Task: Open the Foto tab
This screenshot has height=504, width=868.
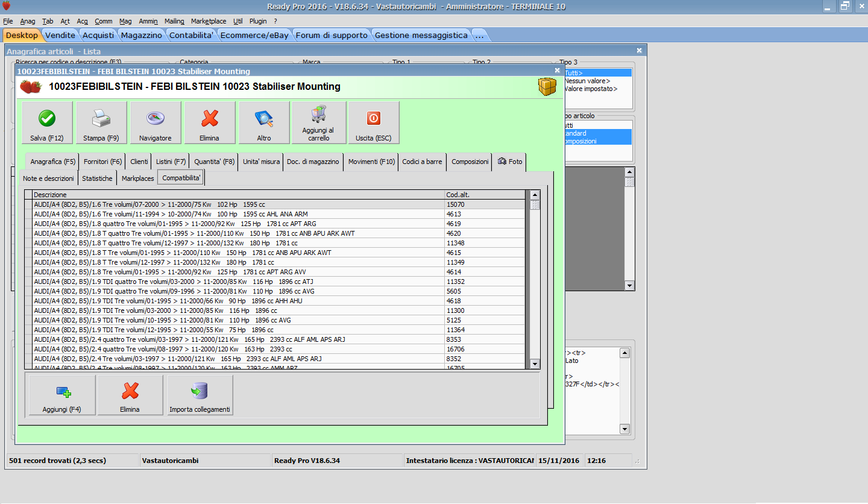Action: coord(509,162)
